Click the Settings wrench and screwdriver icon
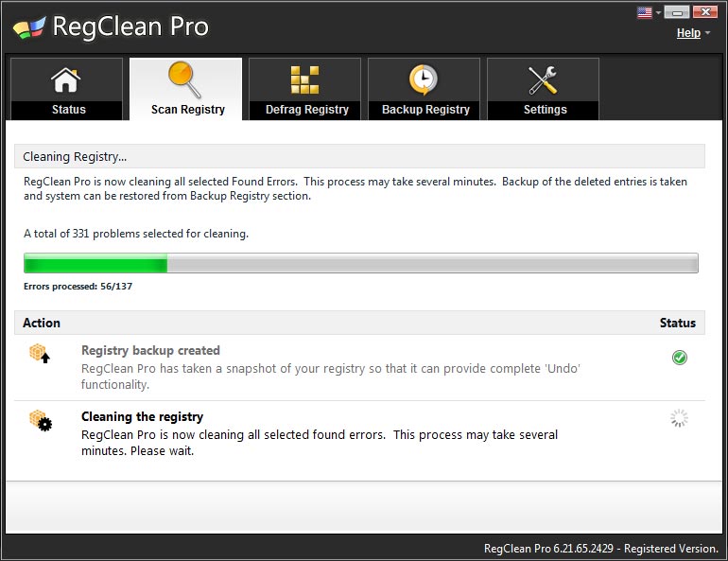This screenshot has width=728, height=561. (x=543, y=79)
